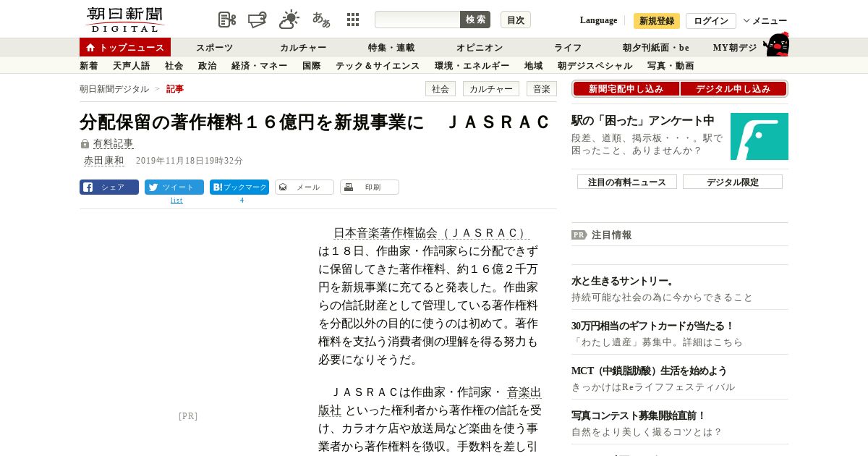Click the teal survey thumbnail image
Screen dimensions: 868x456
(x=759, y=136)
